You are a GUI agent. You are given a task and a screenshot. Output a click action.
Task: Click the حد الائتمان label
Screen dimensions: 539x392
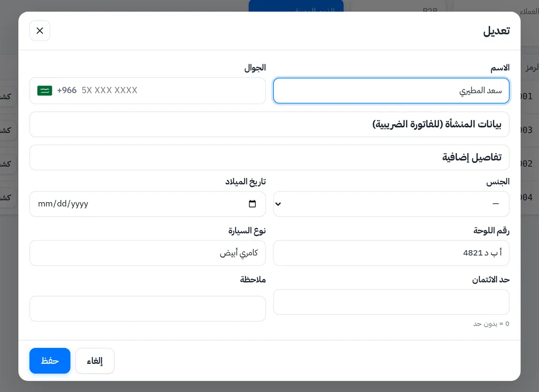click(490, 279)
